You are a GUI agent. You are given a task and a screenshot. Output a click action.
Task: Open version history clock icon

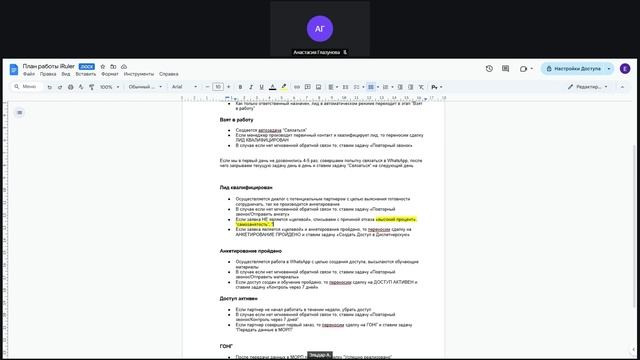(489, 69)
